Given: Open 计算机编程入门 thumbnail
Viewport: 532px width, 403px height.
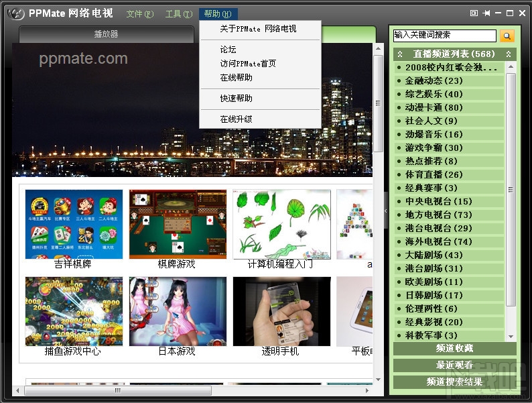Looking at the screenshot, I should click(x=281, y=225).
